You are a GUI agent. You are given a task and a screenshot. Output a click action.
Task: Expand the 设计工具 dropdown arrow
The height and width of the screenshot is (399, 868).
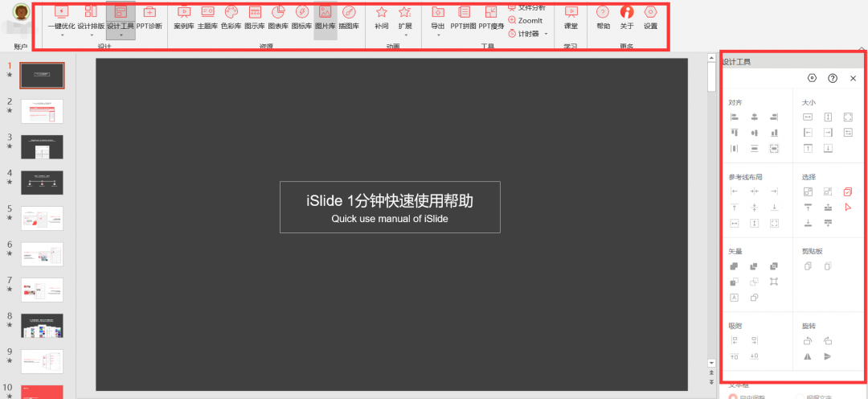[121, 36]
